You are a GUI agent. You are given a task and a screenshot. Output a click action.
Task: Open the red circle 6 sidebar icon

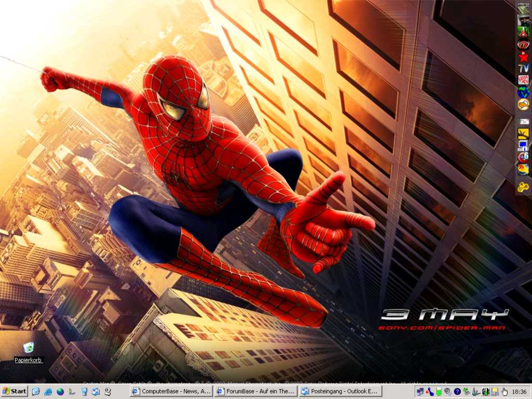tap(523, 157)
